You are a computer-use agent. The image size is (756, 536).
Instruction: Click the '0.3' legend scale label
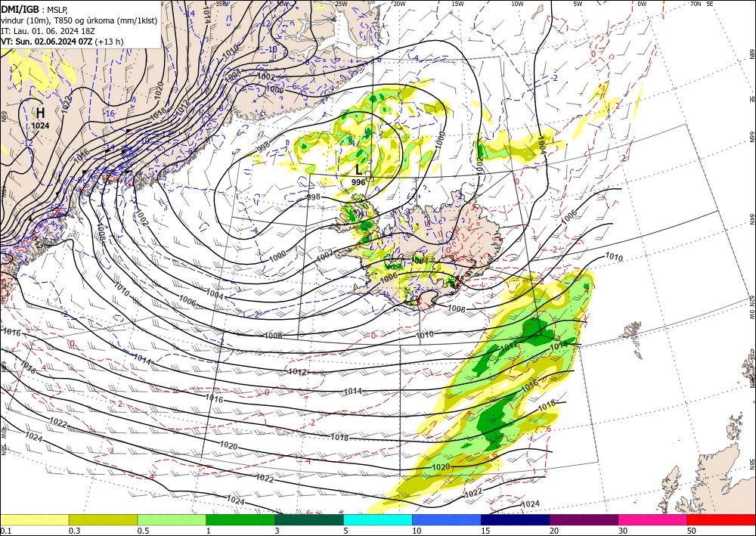pos(74,531)
